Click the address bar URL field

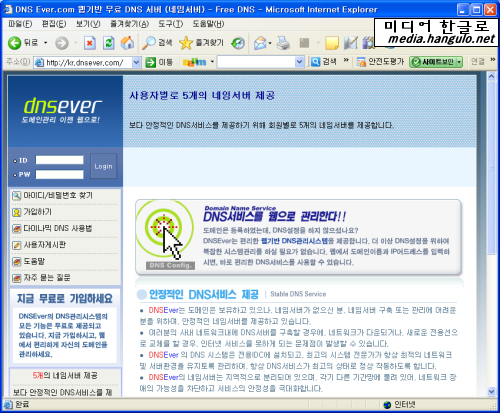tap(88, 62)
